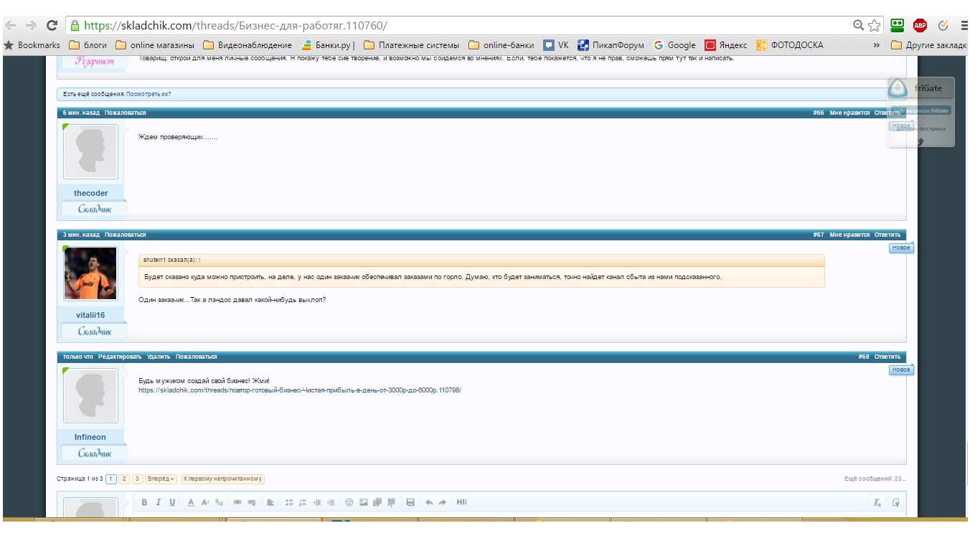Toggle italic formatting in the reply editor
Viewport: 980px width, 551px height.
[x=158, y=502]
